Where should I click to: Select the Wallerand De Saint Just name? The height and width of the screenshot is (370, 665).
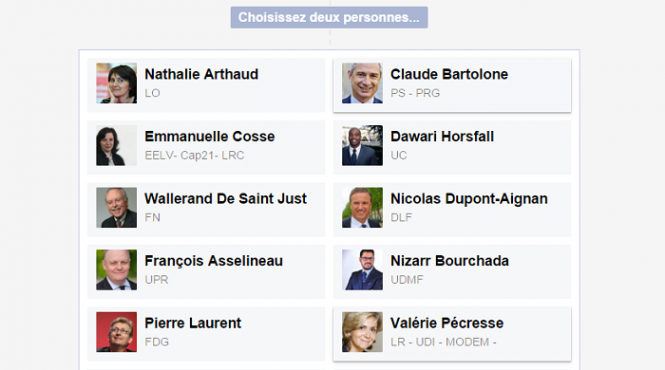coord(226,199)
